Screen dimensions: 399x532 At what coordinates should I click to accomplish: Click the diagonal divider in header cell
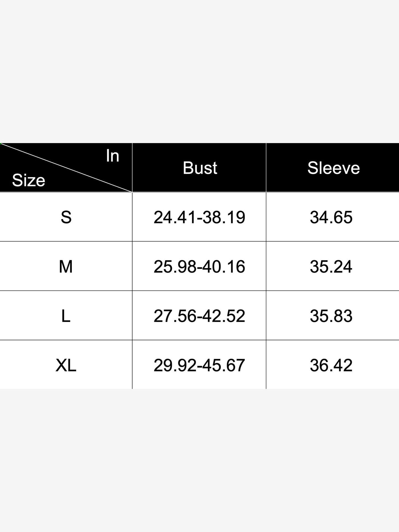[x=66, y=168]
